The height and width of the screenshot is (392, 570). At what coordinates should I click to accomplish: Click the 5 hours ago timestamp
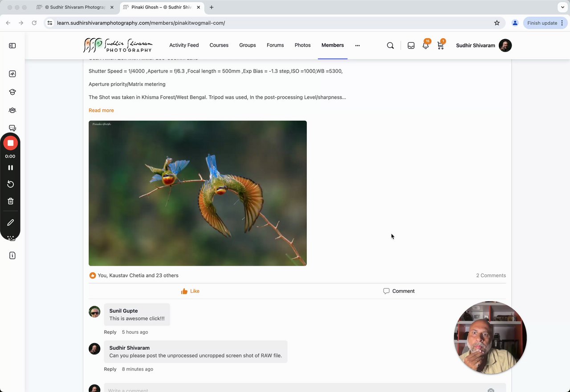pos(135,332)
